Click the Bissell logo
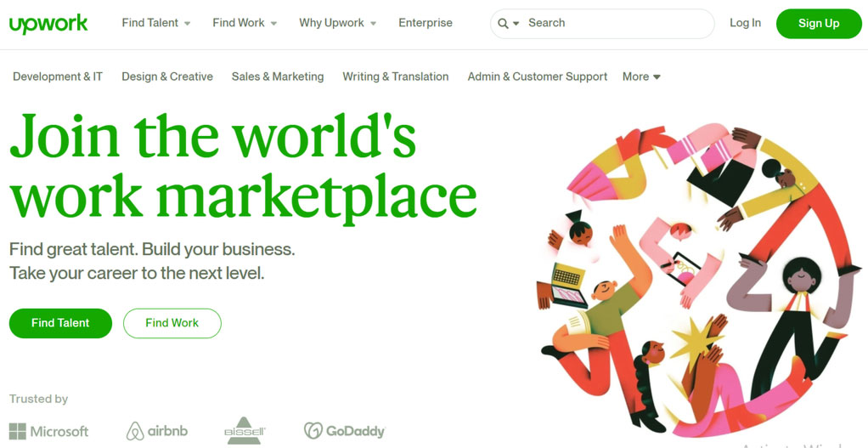Screen dimensions: 868x448 pyautogui.click(x=245, y=430)
